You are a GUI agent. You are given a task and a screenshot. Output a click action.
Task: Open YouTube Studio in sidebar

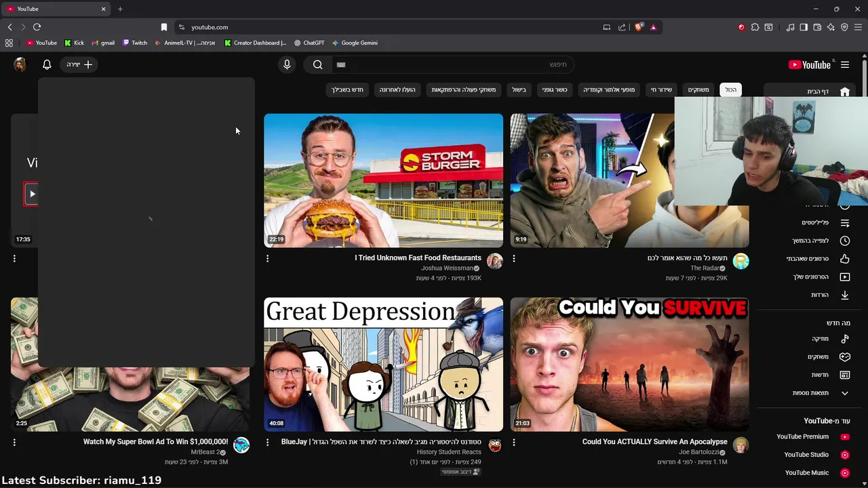(x=816, y=455)
